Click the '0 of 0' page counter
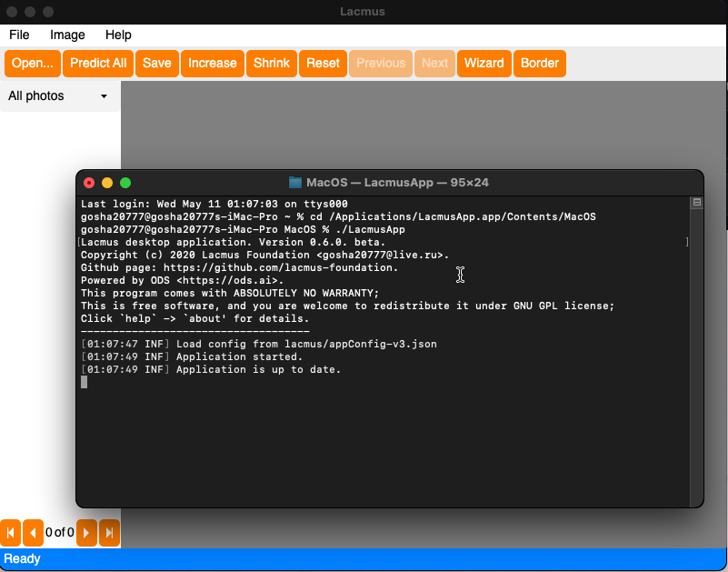728x572 pixels. pos(60,533)
